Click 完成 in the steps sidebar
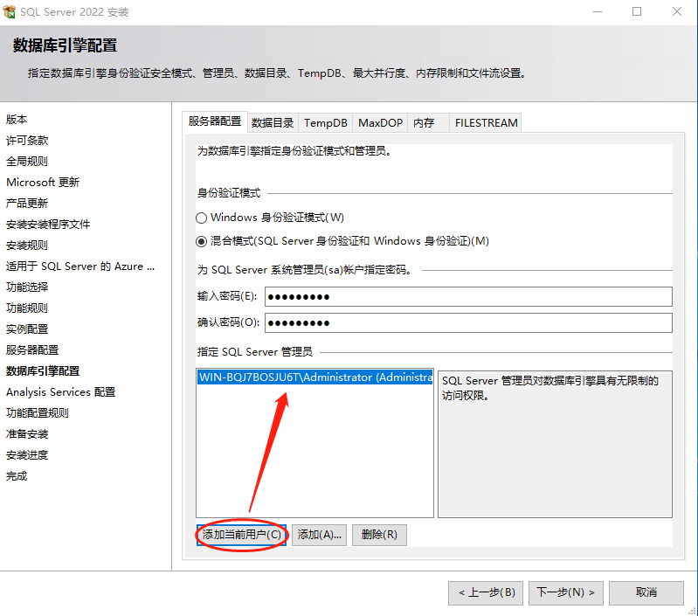The width and height of the screenshot is (698, 616). click(17, 476)
